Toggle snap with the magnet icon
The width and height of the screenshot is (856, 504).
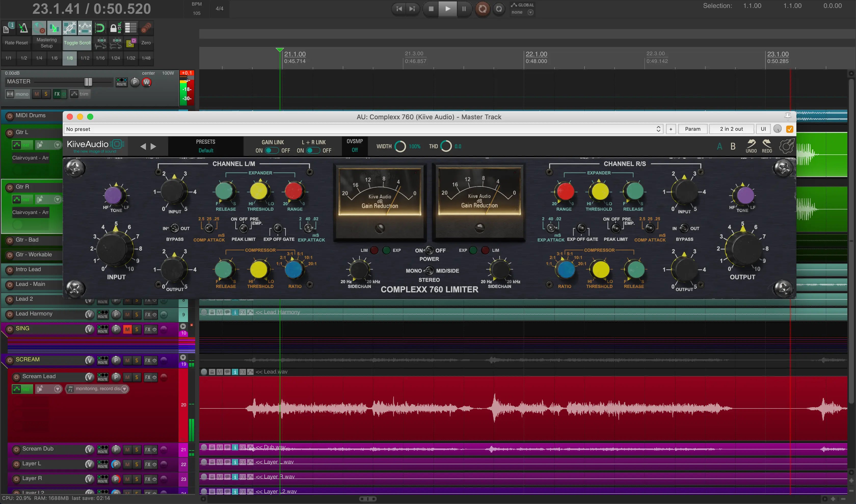[x=100, y=28]
